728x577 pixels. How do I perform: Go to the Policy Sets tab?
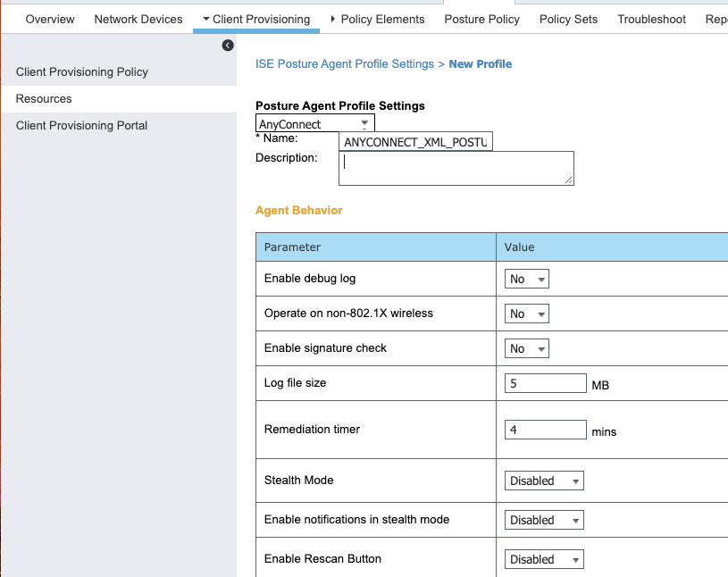click(x=568, y=19)
